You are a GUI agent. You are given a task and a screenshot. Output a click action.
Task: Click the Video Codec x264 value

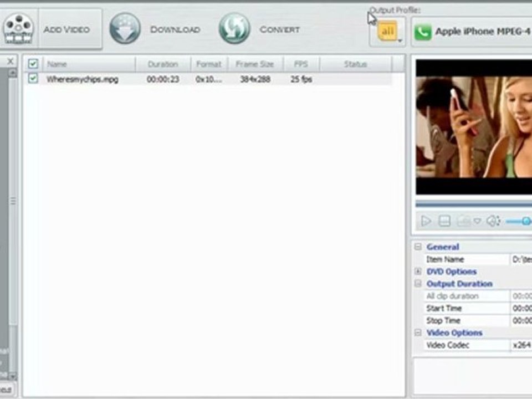(x=521, y=345)
